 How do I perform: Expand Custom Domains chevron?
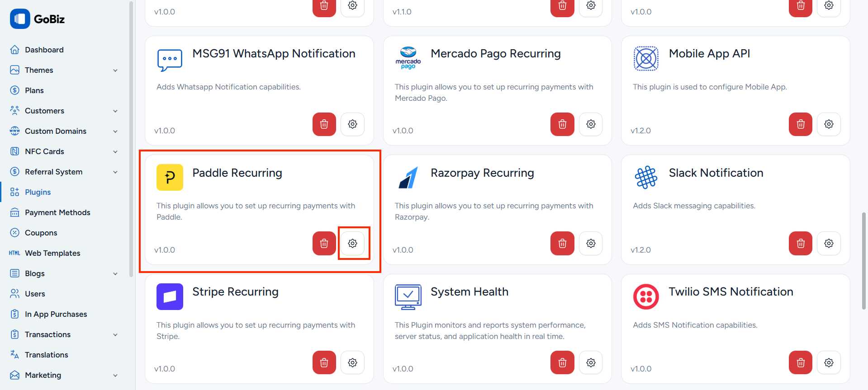tap(115, 132)
